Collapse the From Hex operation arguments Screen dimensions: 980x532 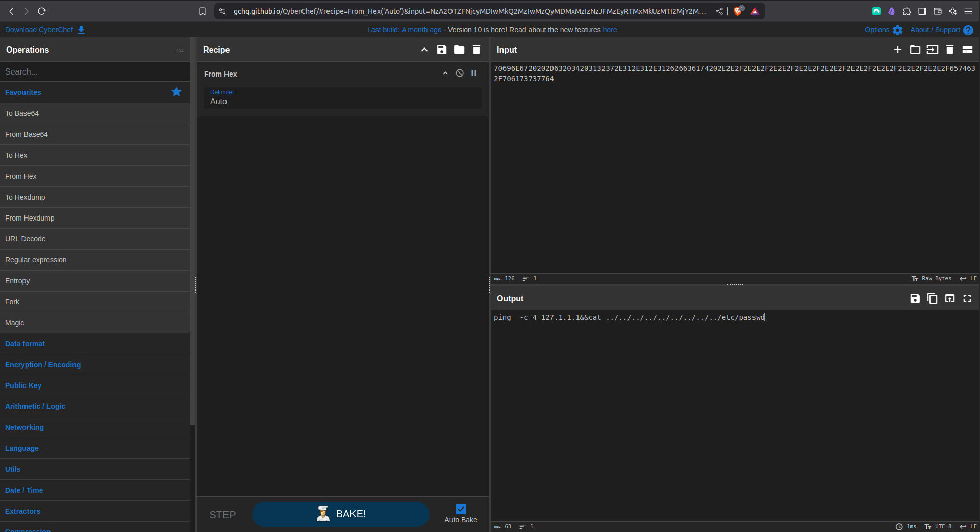click(x=445, y=74)
